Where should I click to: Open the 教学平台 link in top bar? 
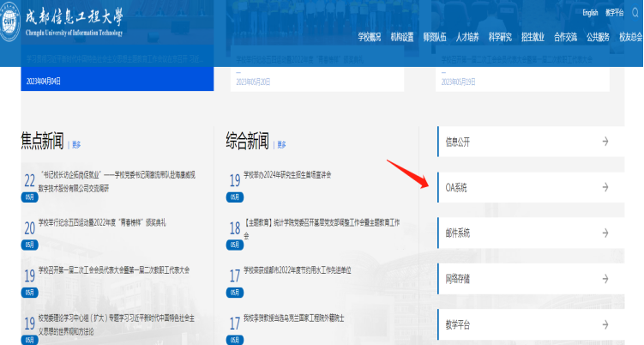615,13
